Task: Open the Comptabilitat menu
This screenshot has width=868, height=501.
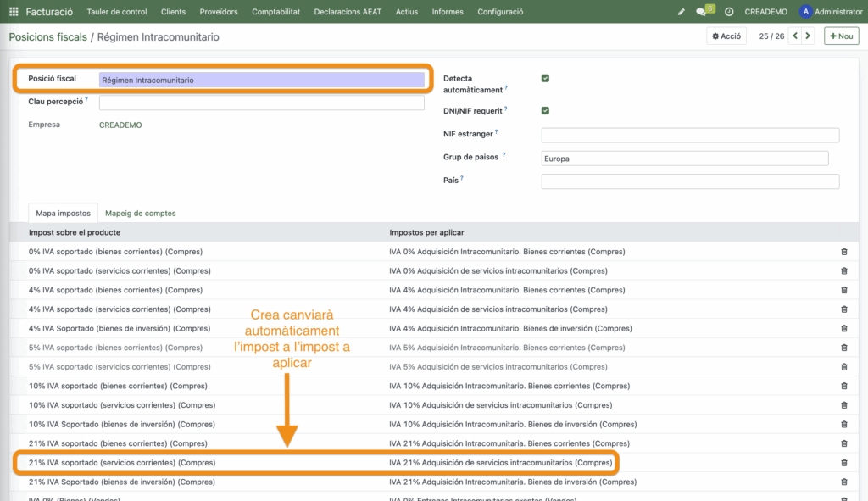Action: [275, 12]
